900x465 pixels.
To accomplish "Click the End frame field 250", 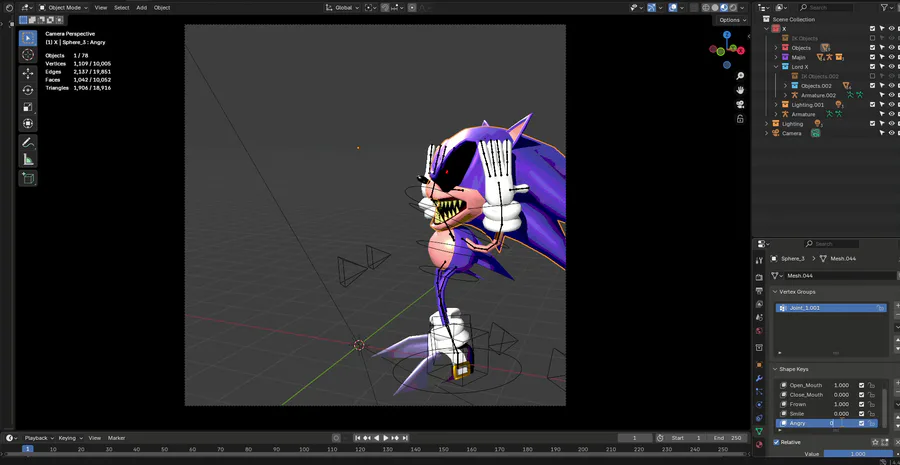I will click(727, 438).
